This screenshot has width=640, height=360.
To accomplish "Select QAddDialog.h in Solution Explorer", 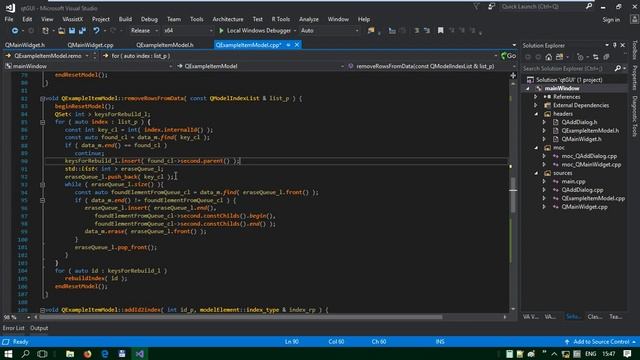I will click(579, 122).
